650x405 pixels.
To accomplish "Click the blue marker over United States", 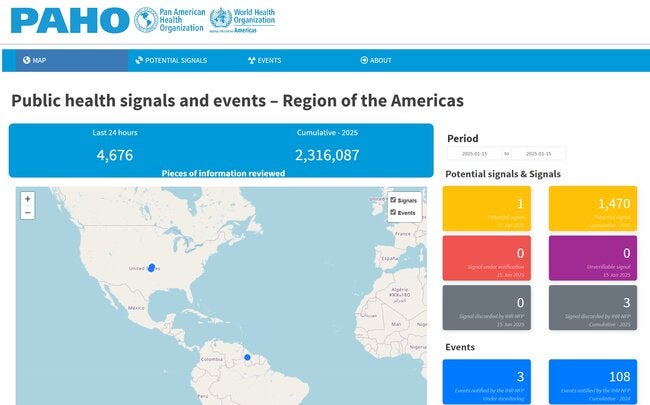I will coord(152,268).
